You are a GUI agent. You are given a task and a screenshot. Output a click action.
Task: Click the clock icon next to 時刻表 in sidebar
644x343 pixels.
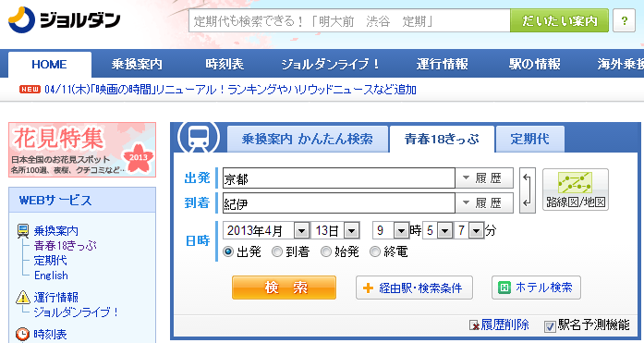point(23,334)
